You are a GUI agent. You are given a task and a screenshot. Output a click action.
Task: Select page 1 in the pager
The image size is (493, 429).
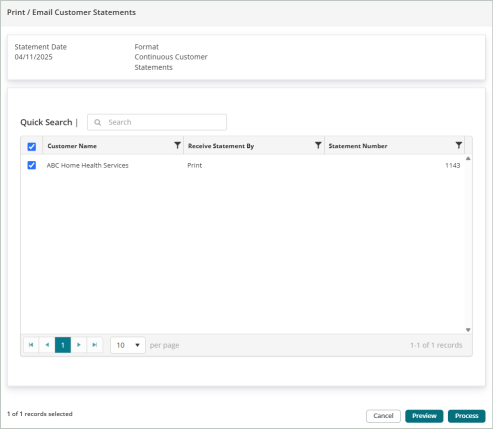(x=63, y=345)
